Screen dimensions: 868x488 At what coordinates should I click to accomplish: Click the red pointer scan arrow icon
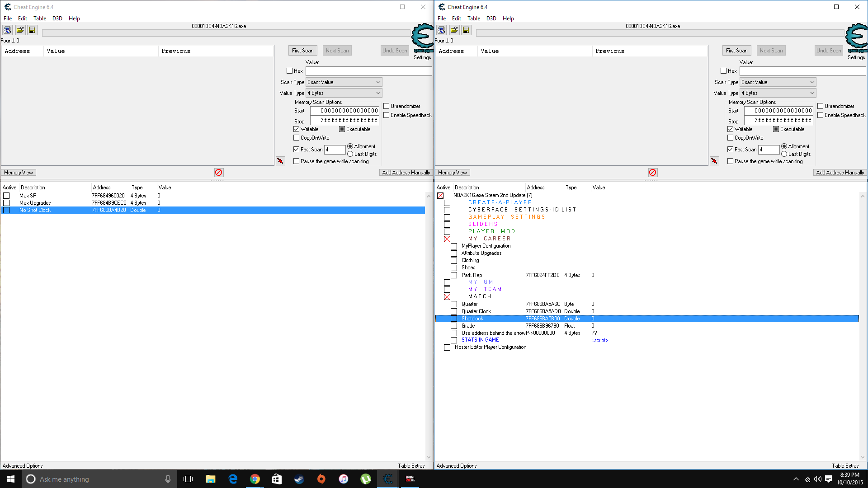pos(280,160)
